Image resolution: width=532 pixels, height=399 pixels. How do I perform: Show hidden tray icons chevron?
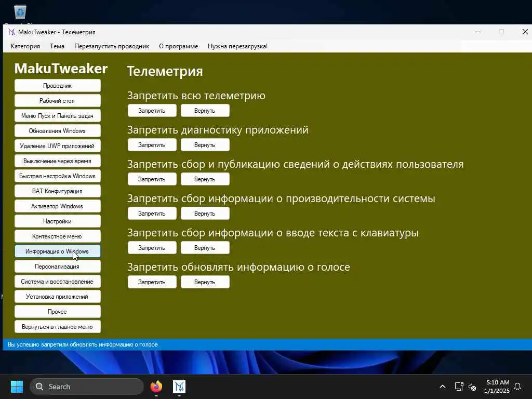(x=443, y=387)
